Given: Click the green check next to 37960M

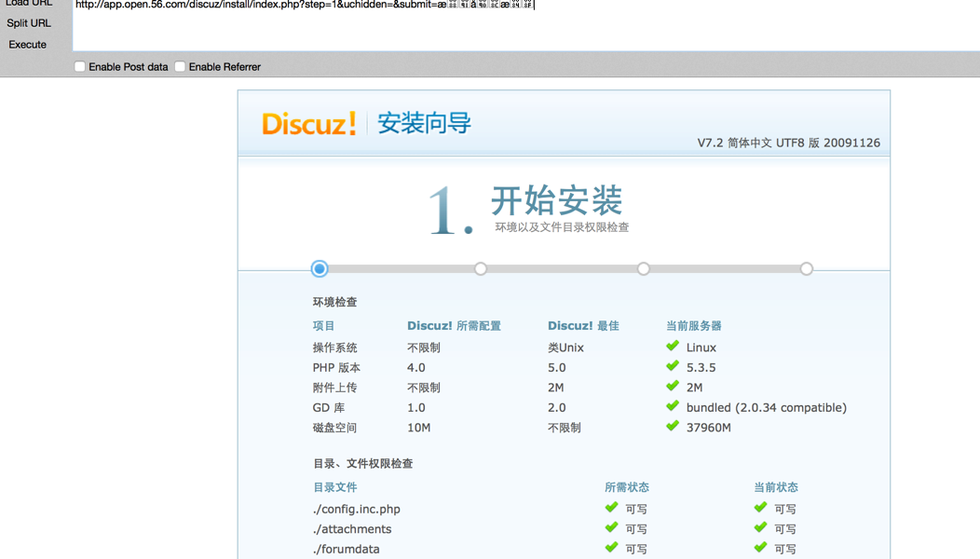Looking at the screenshot, I should point(673,426).
